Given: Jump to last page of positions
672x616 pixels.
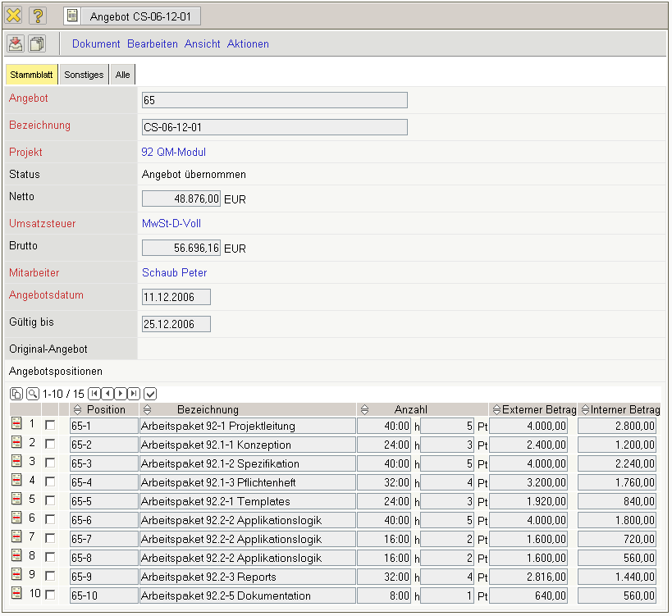Looking at the screenshot, I should [x=134, y=394].
